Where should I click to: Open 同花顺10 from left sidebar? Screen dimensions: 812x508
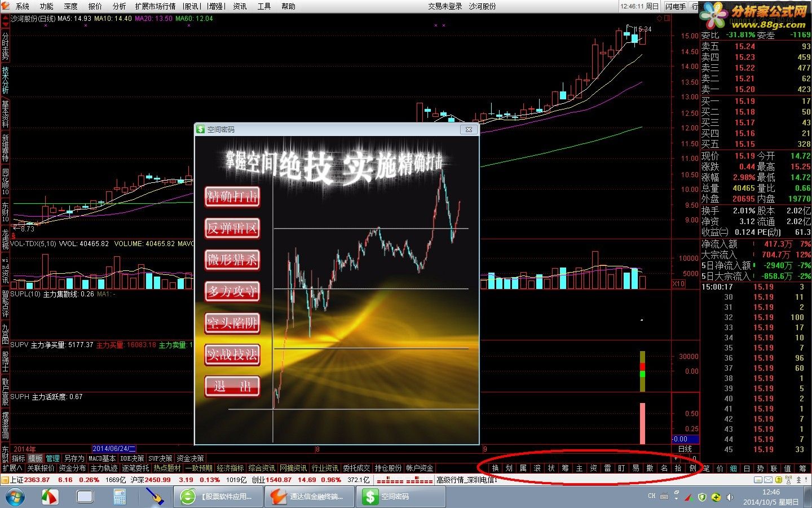(5, 181)
